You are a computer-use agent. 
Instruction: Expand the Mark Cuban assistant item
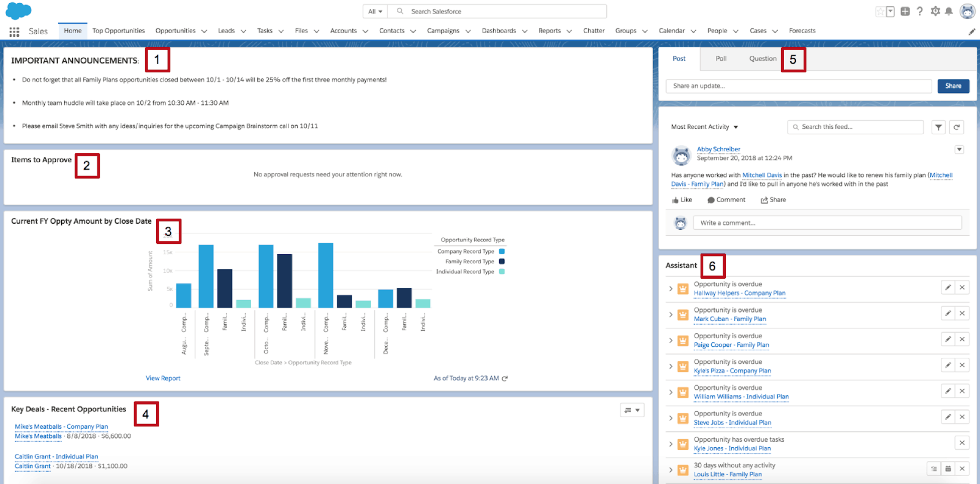671,315
